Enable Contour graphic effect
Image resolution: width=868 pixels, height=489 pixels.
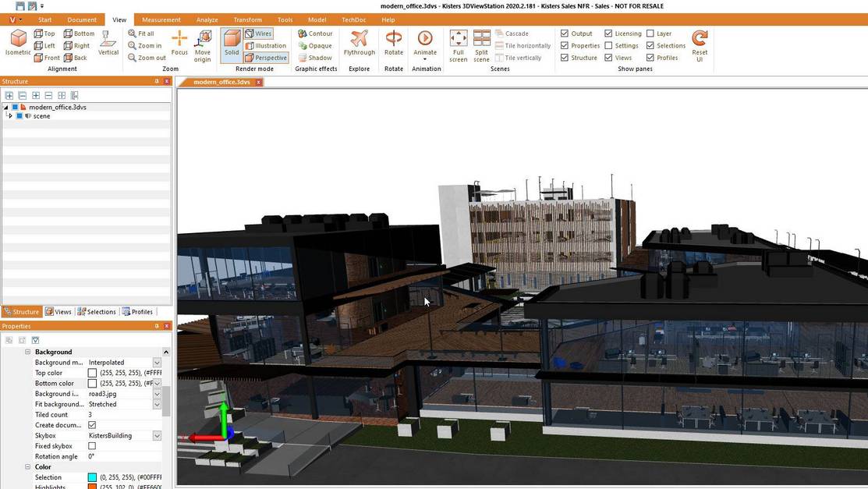click(x=315, y=34)
